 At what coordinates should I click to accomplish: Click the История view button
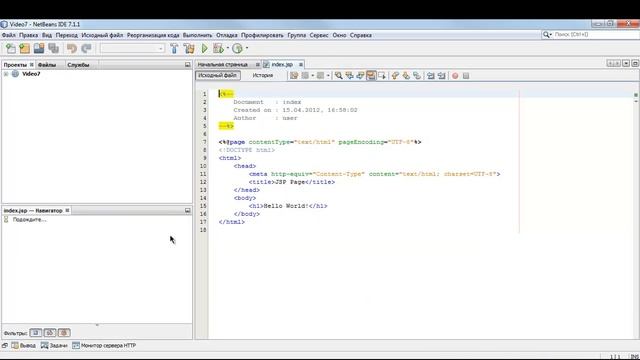click(x=262, y=76)
